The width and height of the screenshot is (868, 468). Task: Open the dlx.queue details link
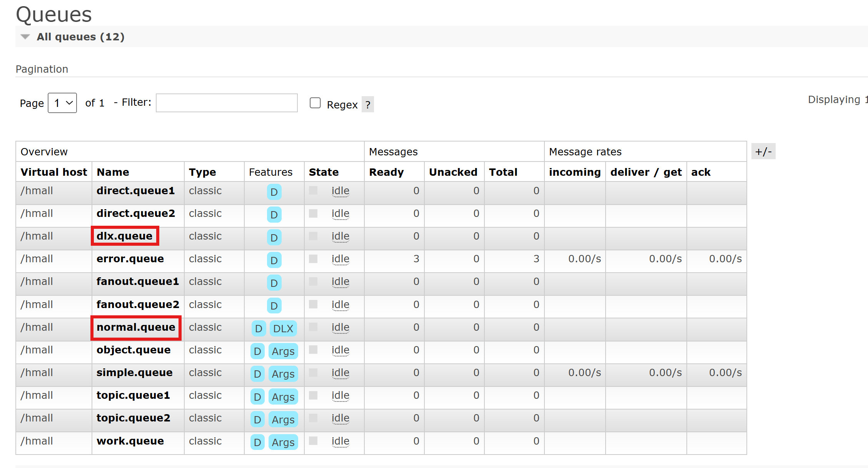tap(124, 236)
